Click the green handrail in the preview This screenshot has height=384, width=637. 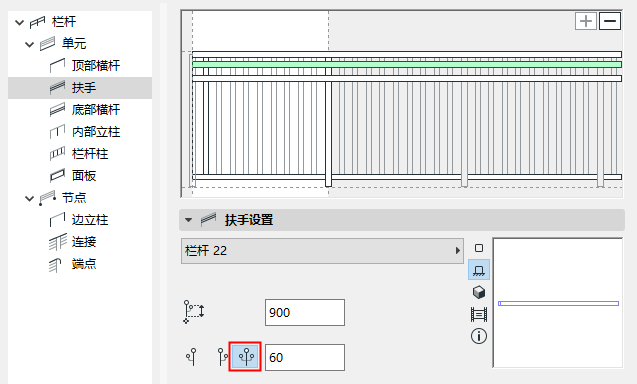(407, 65)
